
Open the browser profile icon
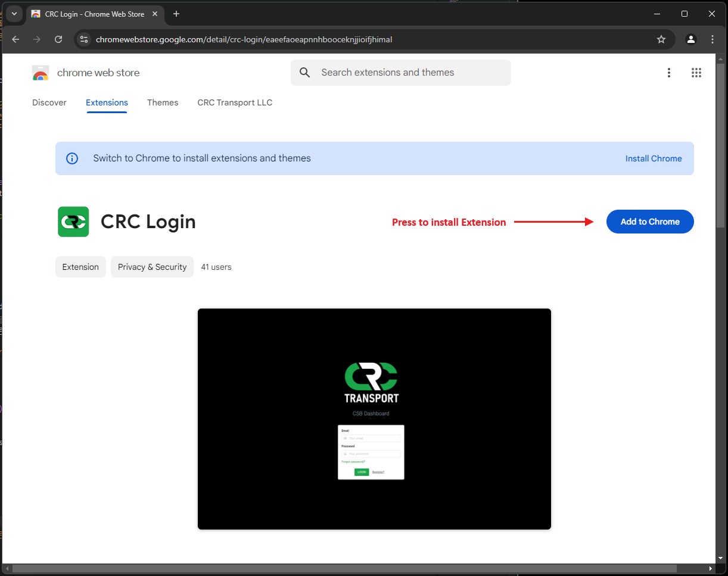point(691,39)
